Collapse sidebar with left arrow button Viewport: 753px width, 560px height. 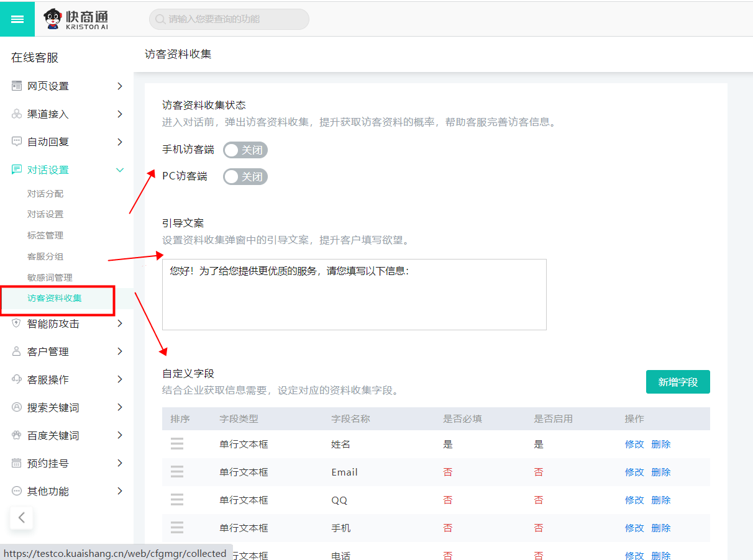22,517
